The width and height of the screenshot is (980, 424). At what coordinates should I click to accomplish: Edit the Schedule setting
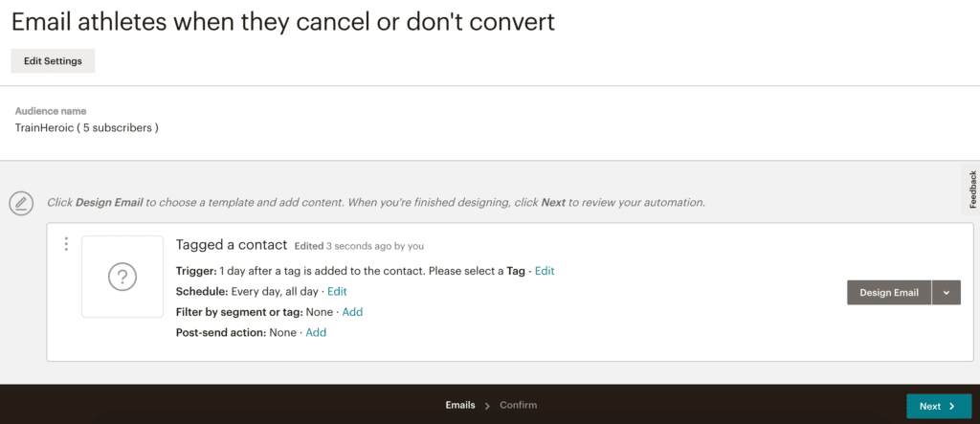337,291
